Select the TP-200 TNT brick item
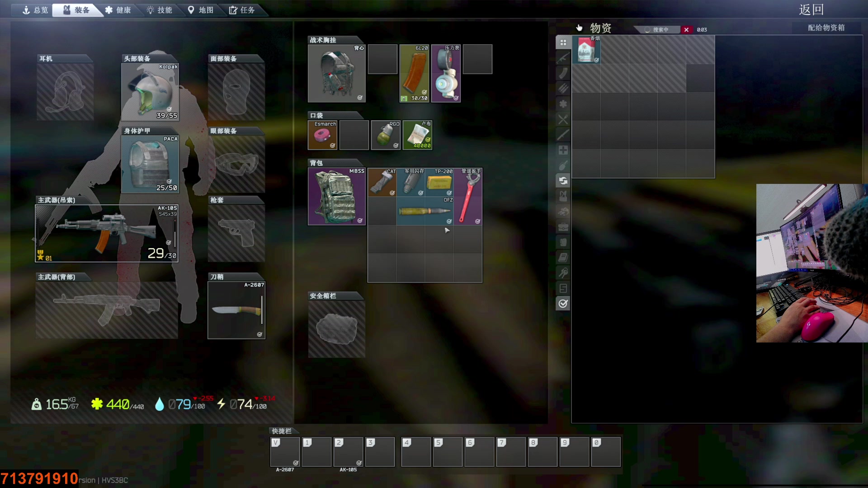The image size is (868, 488). tap(439, 182)
